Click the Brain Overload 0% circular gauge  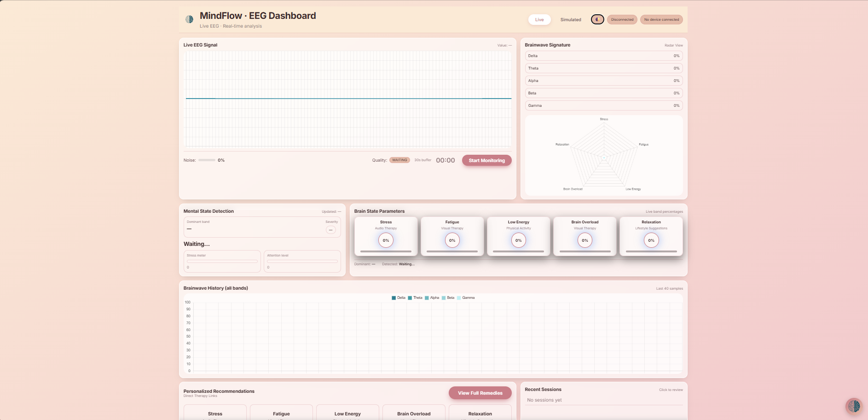coord(585,240)
